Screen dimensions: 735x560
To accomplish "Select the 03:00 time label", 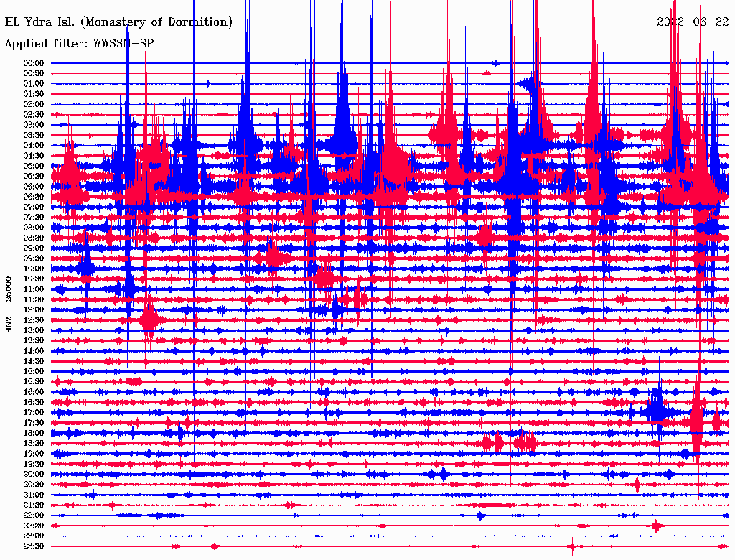I will point(34,125).
